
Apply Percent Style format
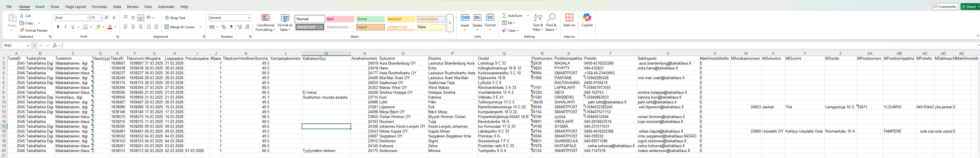pyautogui.click(x=224, y=27)
